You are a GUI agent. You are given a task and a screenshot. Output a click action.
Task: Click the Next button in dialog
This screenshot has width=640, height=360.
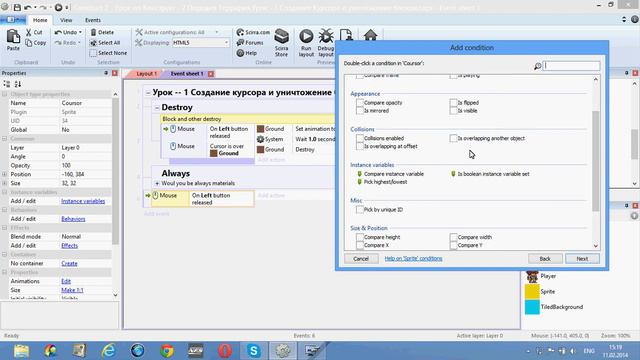pos(582,259)
